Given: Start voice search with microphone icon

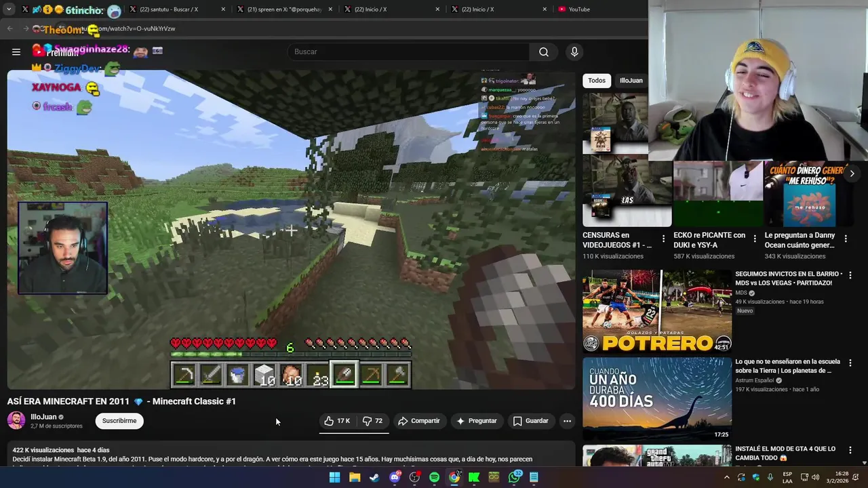Looking at the screenshot, I should click(574, 52).
